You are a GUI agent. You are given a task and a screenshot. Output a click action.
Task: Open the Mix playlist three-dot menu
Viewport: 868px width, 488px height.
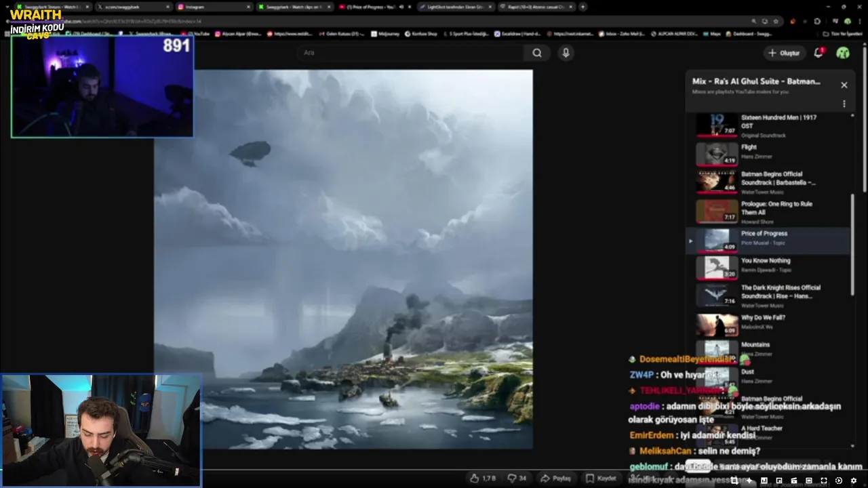pyautogui.click(x=844, y=104)
